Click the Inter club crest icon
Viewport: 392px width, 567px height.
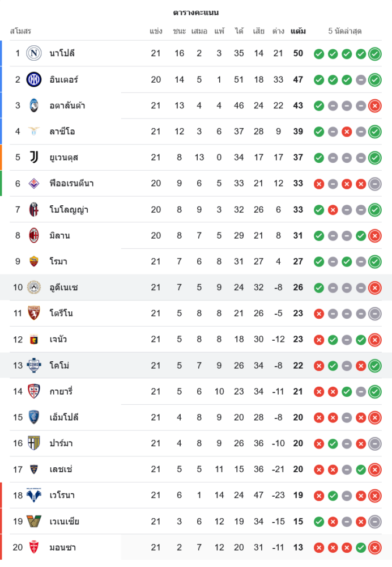click(x=34, y=79)
